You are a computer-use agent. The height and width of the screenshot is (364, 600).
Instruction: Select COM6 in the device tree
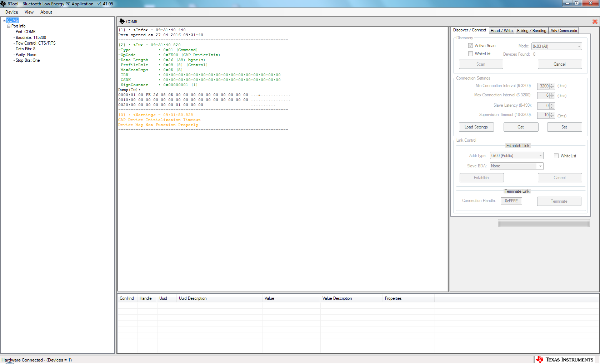pos(12,20)
